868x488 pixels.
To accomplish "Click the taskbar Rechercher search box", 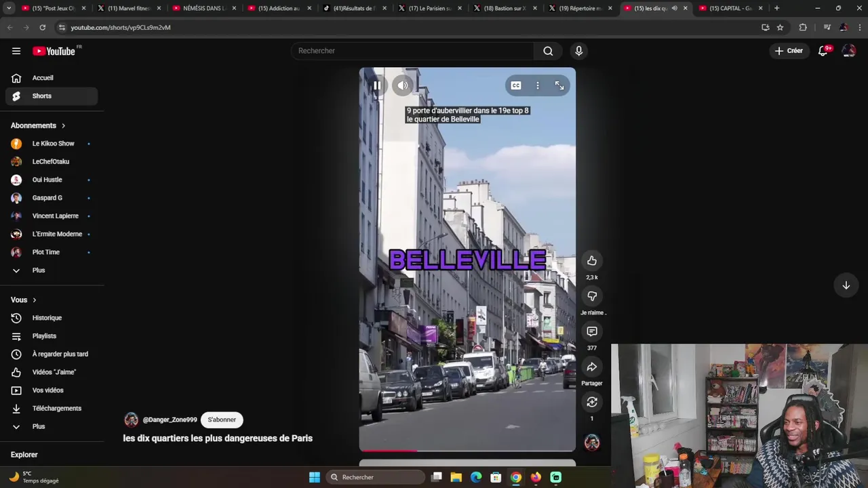I will tap(375, 477).
